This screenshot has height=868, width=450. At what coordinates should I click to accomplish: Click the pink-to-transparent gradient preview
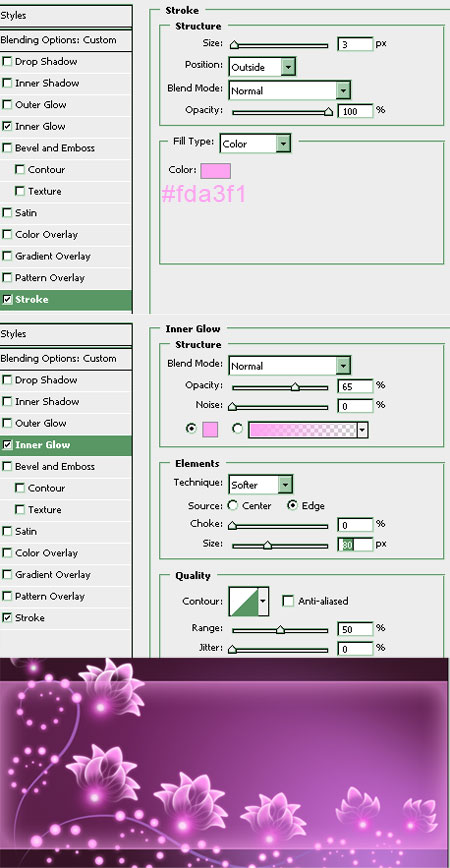tap(303, 430)
